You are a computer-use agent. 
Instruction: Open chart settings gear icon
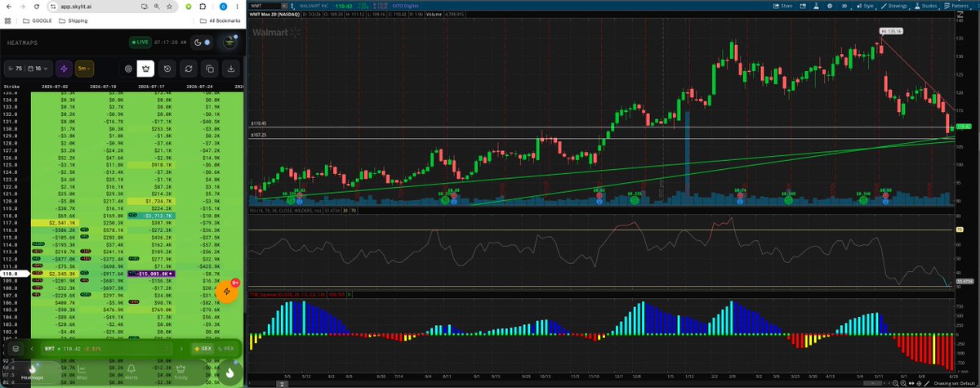point(831,5)
